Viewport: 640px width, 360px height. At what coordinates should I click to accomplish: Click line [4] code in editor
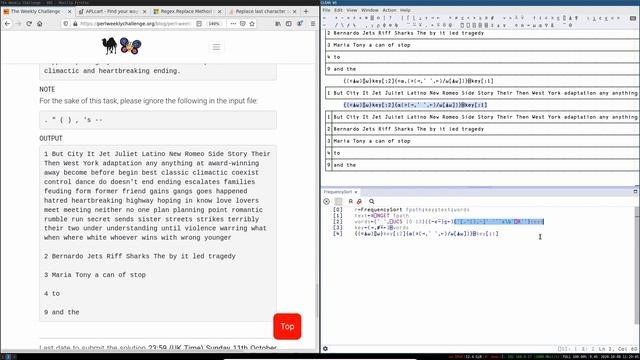pyautogui.click(x=427, y=233)
